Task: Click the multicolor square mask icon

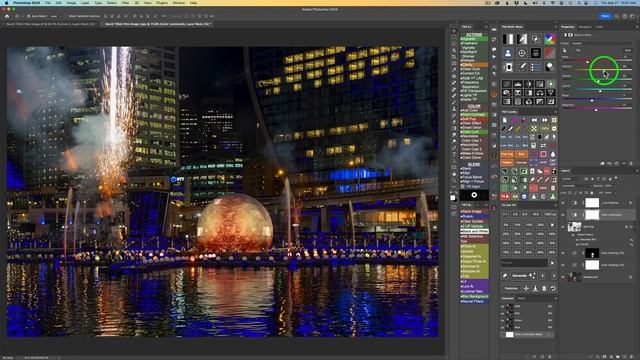Action: tap(549, 39)
